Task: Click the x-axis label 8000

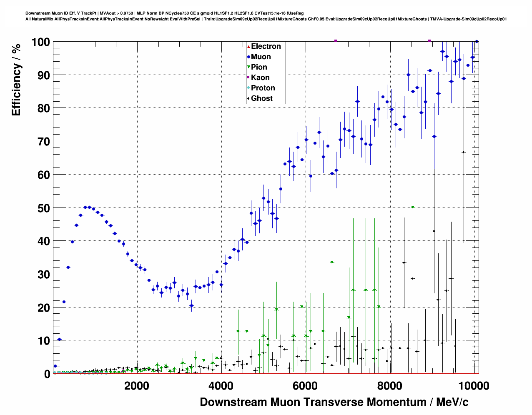Action: 390,386
